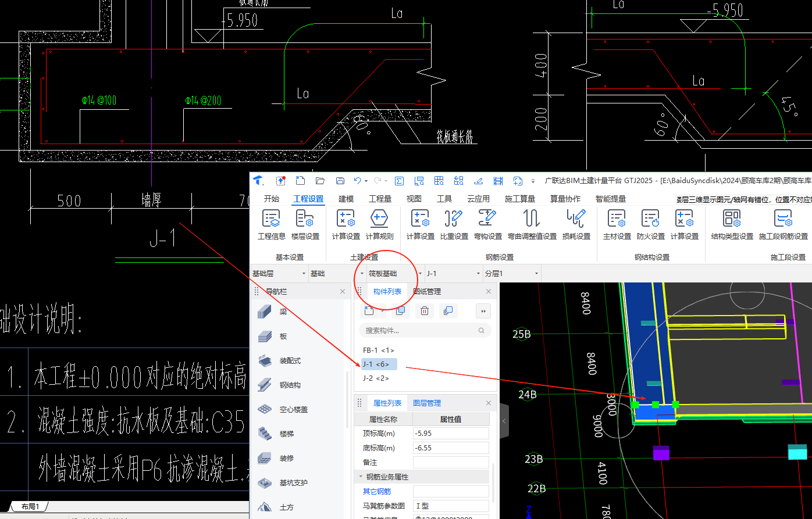Click the 顶标高 value field -5.95
This screenshot has height=519, width=812.
(451, 433)
